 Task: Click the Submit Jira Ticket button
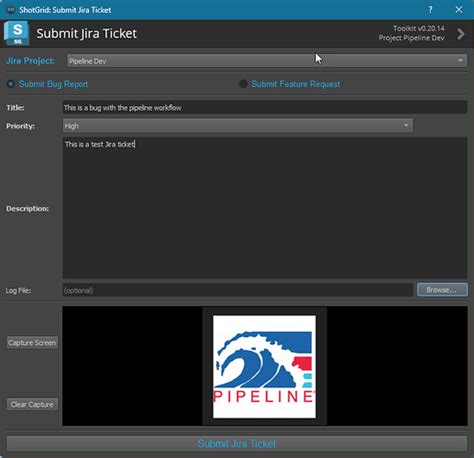click(237, 444)
